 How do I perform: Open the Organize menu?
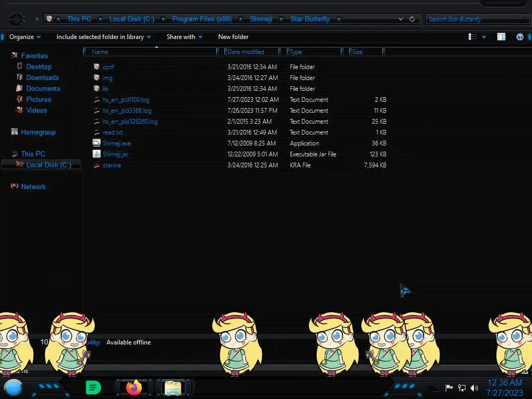pyautogui.click(x=25, y=37)
